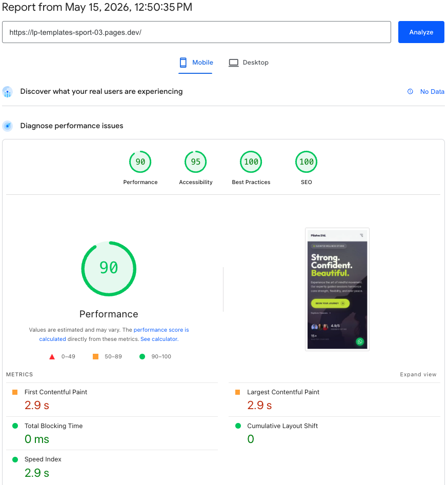The height and width of the screenshot is (485, 448).
Task: Click the Total Blocking Time green indicator
Action: click(15, 426)
